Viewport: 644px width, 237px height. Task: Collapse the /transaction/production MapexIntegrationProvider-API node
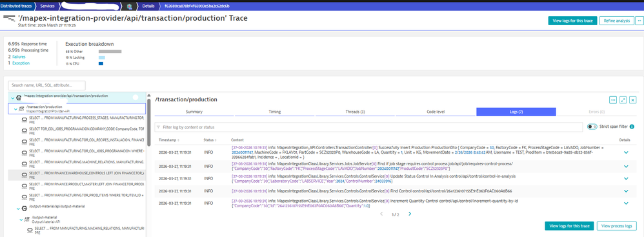pyautogui.click(x=15, y=109)
